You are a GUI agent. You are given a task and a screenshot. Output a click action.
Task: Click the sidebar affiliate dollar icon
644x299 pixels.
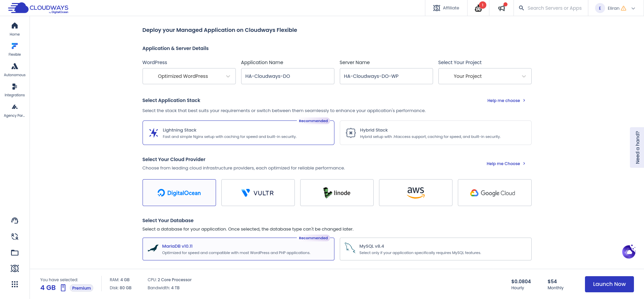[x=15, y=268]
